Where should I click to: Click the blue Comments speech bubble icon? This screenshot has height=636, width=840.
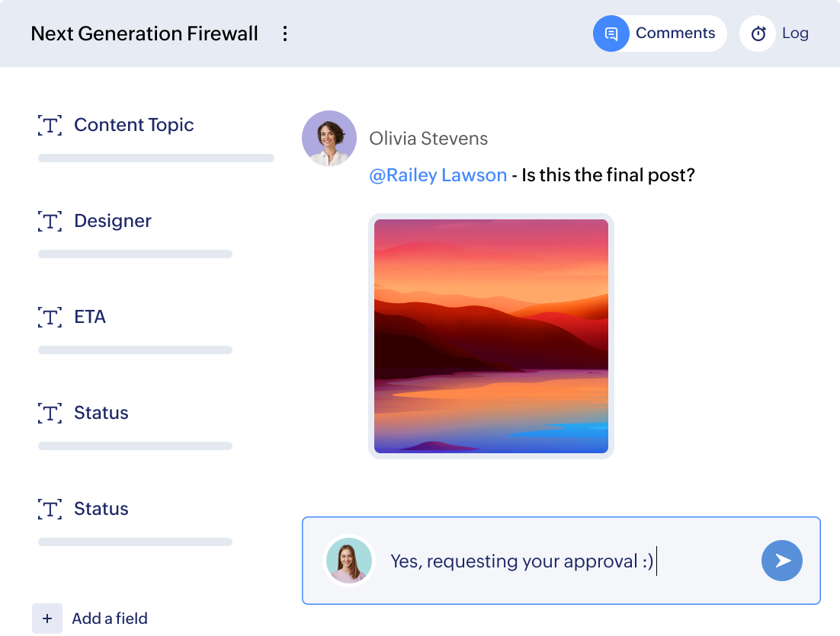coord(611,34)
